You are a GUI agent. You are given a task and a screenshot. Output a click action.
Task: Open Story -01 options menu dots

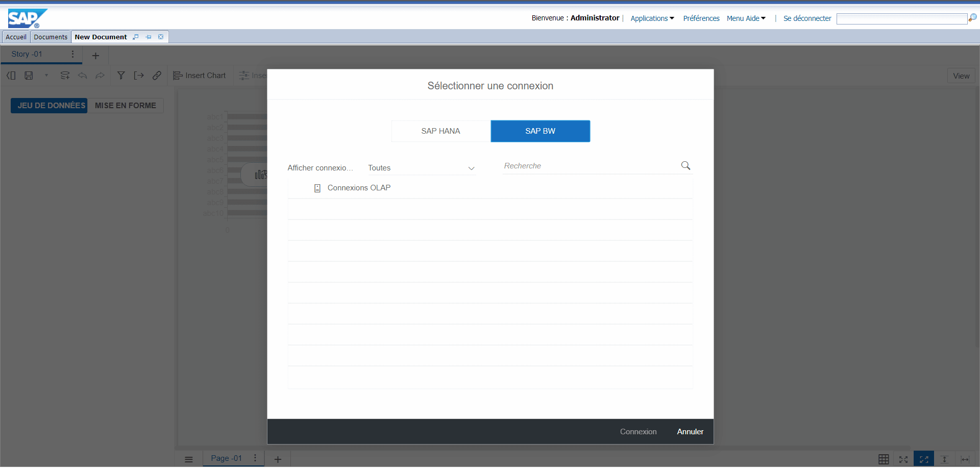(72, 54)
